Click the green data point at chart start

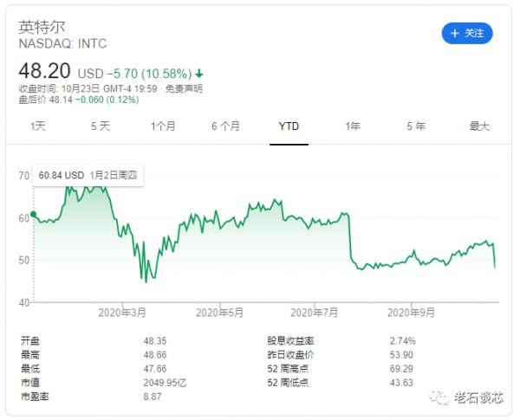coord(33,214)
